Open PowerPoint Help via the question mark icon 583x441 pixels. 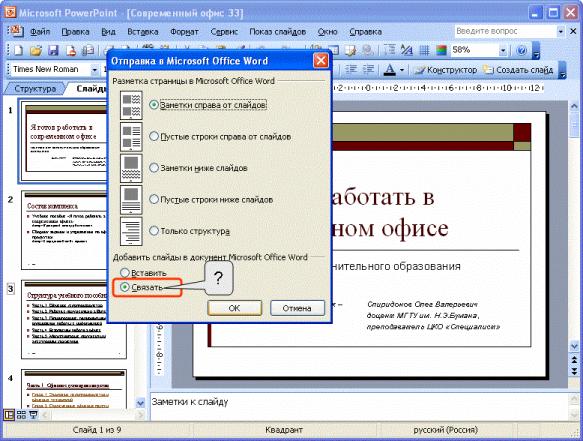pyautogui.click(x=522, y=50)
